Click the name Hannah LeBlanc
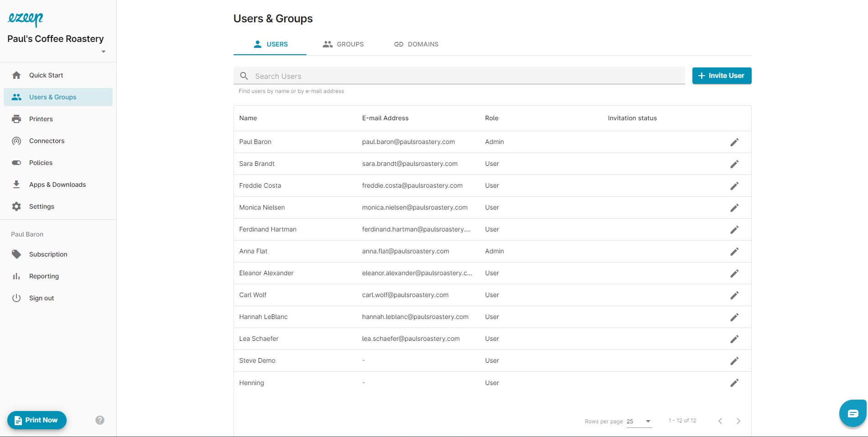 [263, 317]
